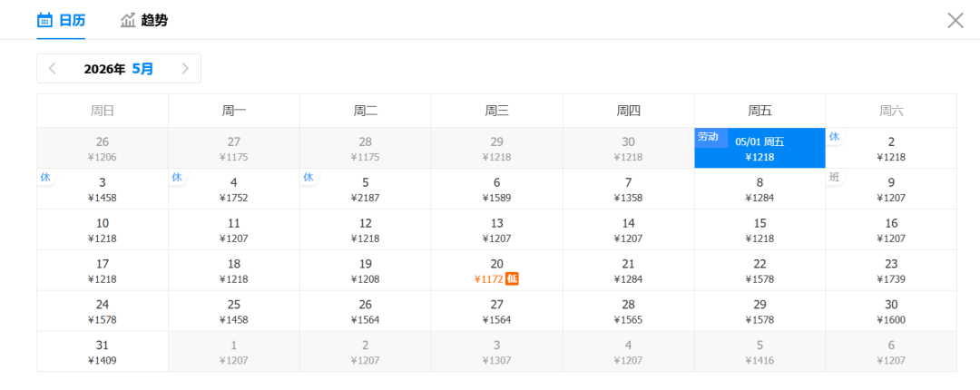Click the 班 workday badge on May 9

835,177
